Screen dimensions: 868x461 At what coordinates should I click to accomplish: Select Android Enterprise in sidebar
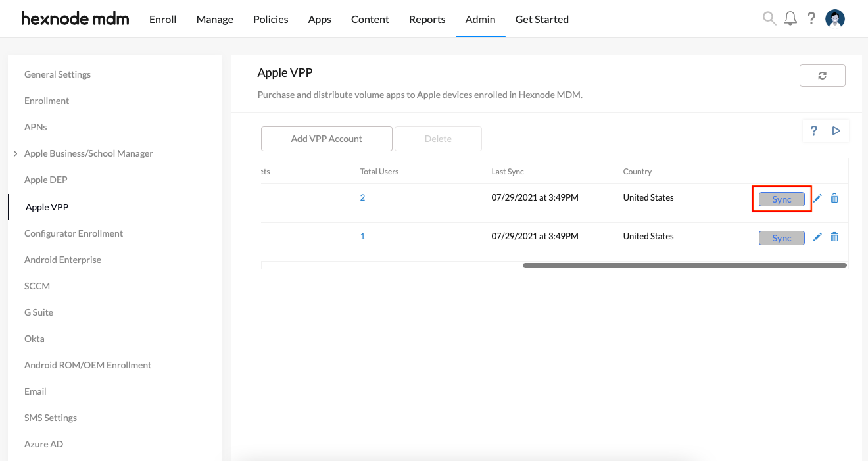pos(62,260)
